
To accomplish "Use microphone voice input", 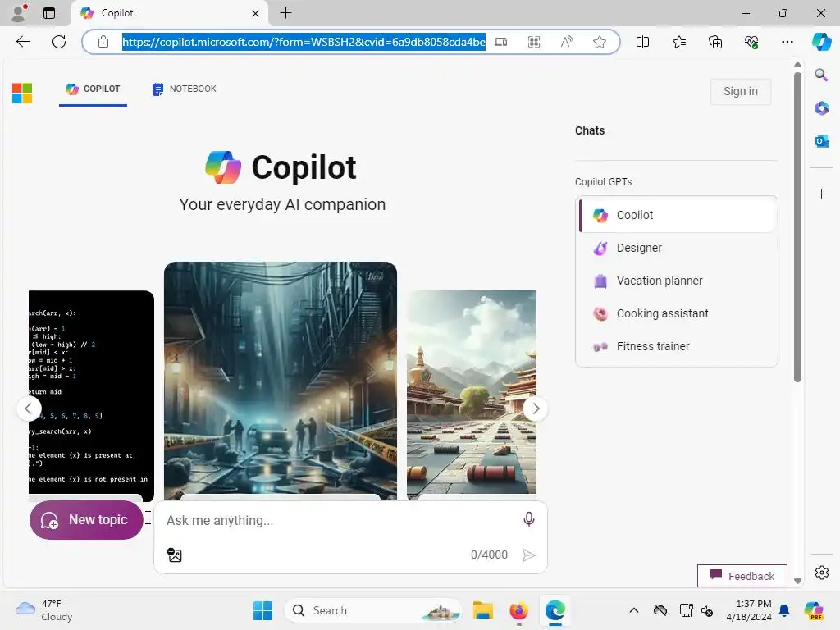I will (529, 519).
